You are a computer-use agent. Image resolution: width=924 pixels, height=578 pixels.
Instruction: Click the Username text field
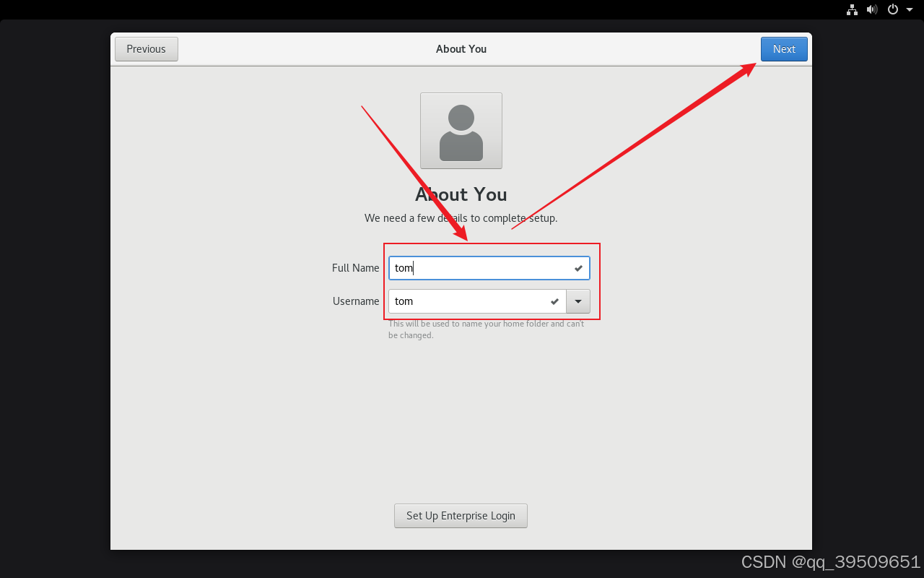477,301
